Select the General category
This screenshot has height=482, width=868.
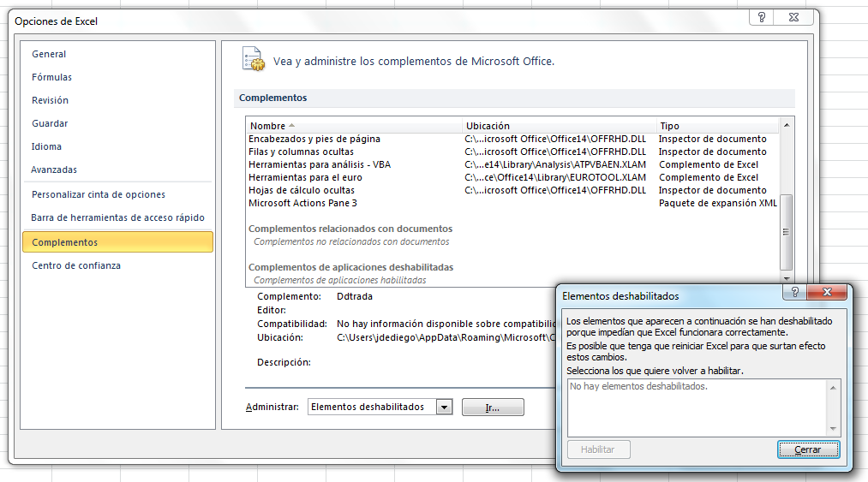click(49, 54)
